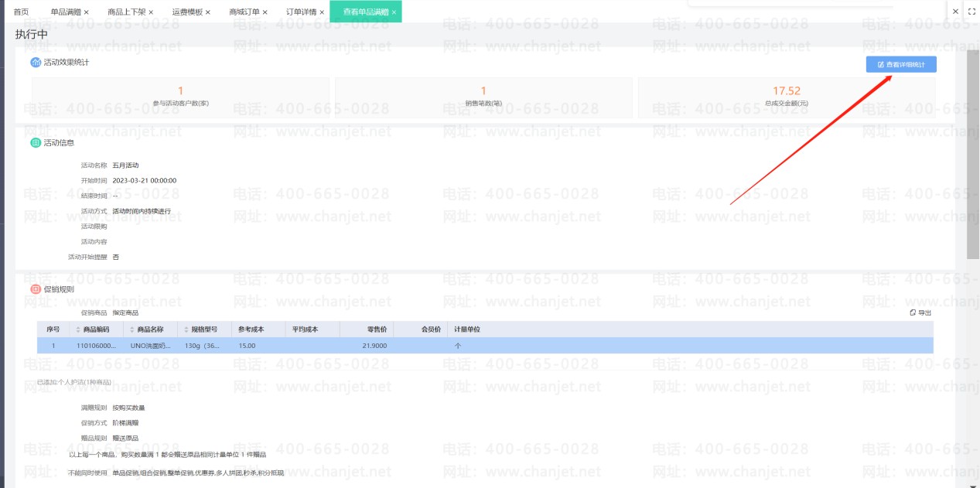The image size is (980, 488).
Task: Click the 促销规则 section icon
Action: click(36, 288)
